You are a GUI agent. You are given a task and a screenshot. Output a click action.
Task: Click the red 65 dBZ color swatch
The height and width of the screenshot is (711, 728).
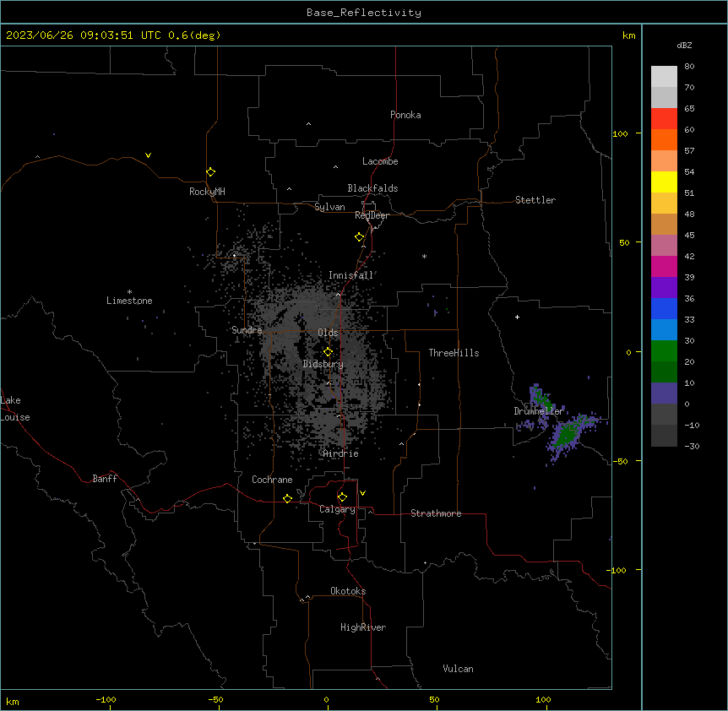click(664, 119)
